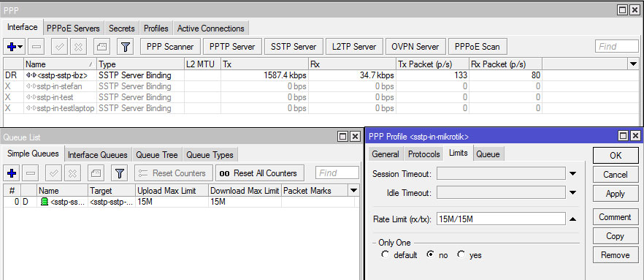
Task: Click the filter funnel icon in PPP toolbar
Action: (x=126, y=47)
